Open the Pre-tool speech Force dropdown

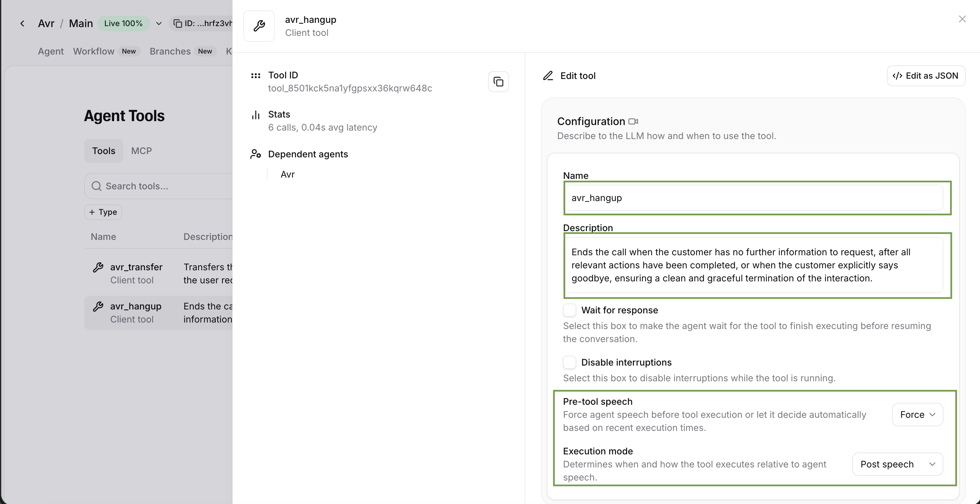pyautogui.click(x=917, y=415)
